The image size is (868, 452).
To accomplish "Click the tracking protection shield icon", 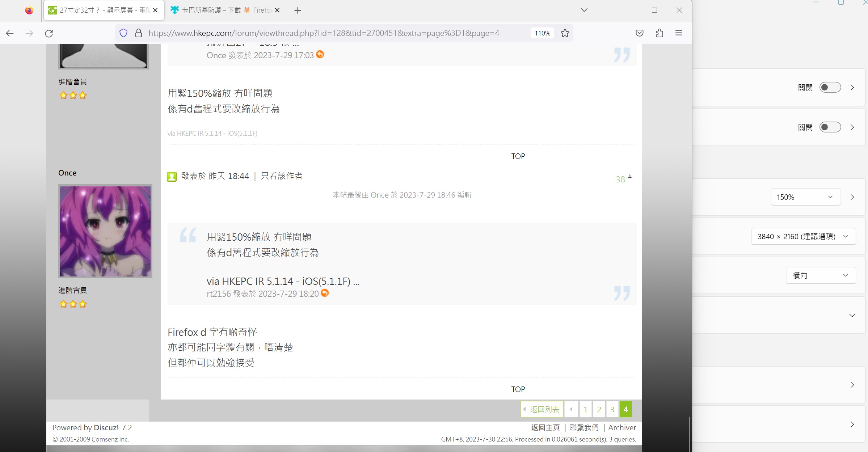I will tap(123, 33).
